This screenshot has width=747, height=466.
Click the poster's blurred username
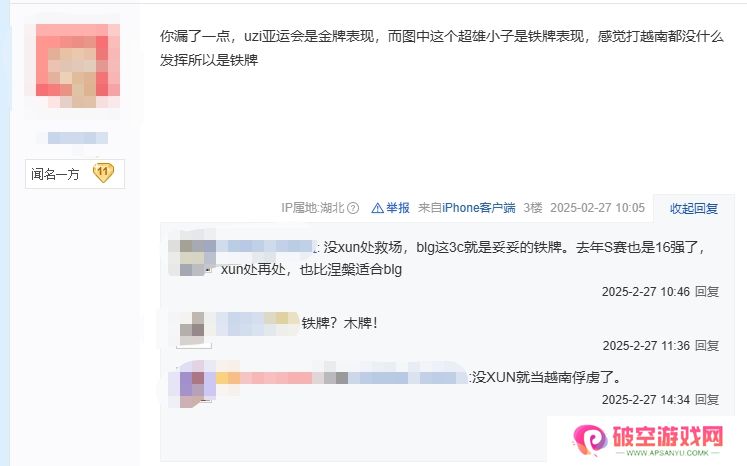coord(78,138)
